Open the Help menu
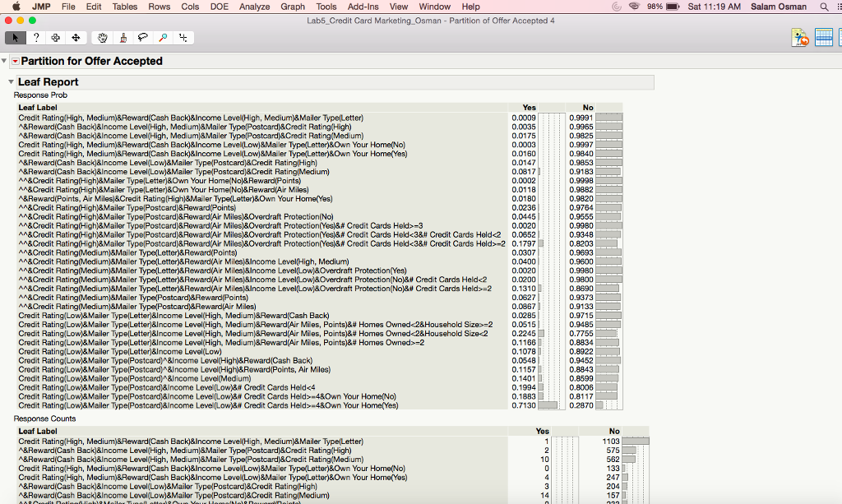The image size is (842, 504). pos(470,7)
